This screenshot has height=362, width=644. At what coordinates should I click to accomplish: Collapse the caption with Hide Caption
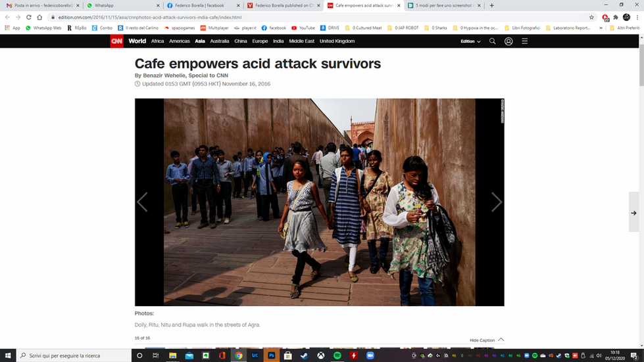(x=487, y=340)
